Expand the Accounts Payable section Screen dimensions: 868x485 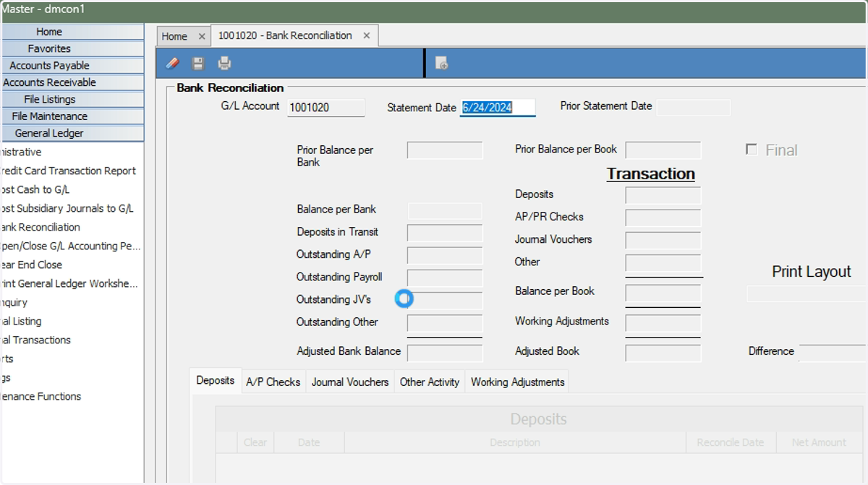tap(72, 65)
